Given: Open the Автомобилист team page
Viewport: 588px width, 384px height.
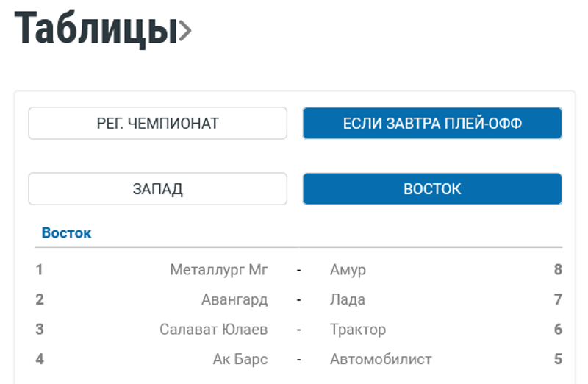Looking at the screenshot, I should click(381, 360).
